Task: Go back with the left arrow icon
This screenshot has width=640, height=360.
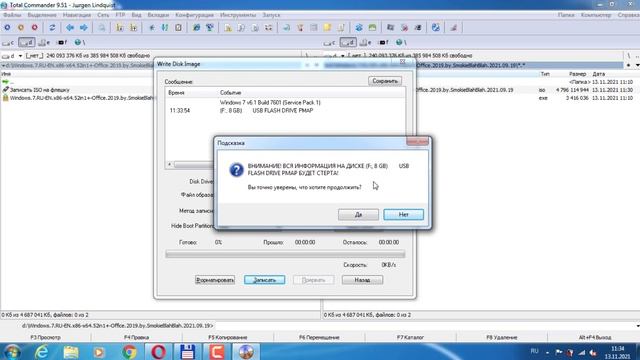Action: (70, 27)
